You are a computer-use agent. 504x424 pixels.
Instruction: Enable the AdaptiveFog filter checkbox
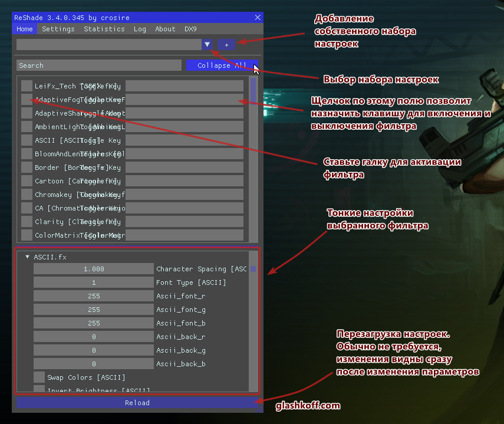coord(27,100)
